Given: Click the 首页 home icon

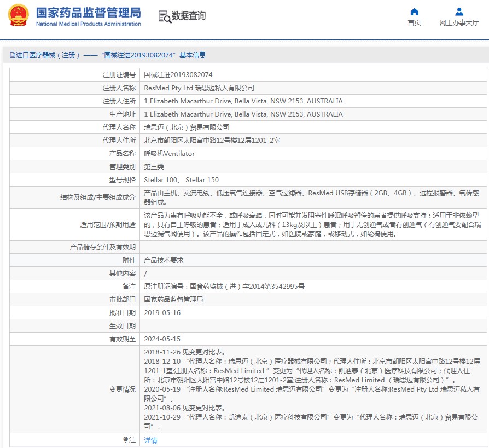Looking at the screenshot, I should (414, 12).
